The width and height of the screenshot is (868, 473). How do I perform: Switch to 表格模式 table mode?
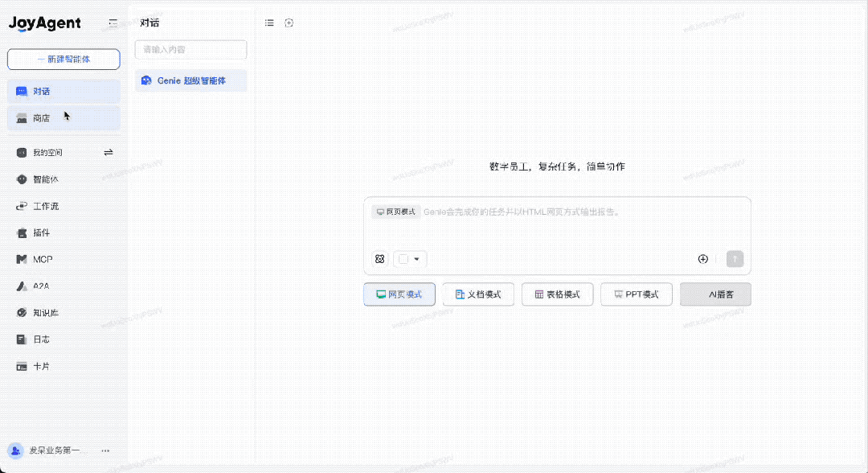[557, 294]
